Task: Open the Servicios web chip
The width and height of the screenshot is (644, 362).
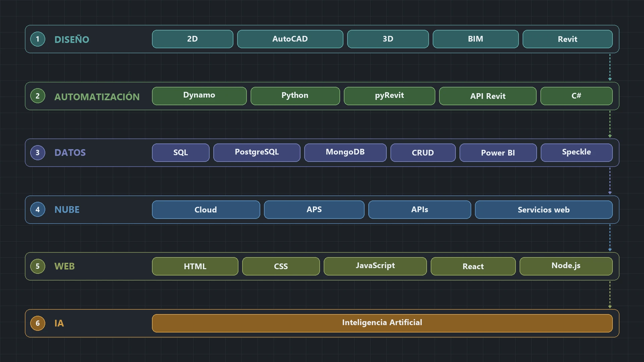Action: (x=544, y=210)
